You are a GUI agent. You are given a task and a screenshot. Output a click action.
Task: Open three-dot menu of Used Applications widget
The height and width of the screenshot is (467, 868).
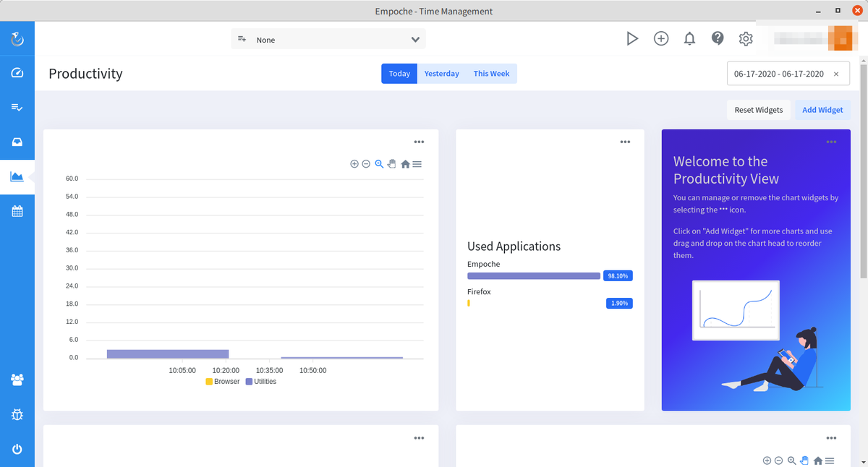pyautogui.click(x=625, y=142)
